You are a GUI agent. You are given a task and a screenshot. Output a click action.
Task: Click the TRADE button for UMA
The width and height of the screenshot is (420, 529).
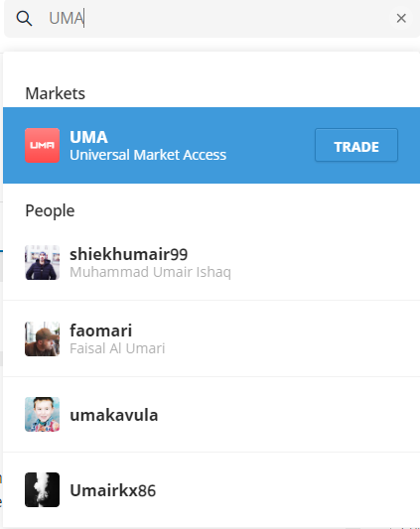point(356,145)
